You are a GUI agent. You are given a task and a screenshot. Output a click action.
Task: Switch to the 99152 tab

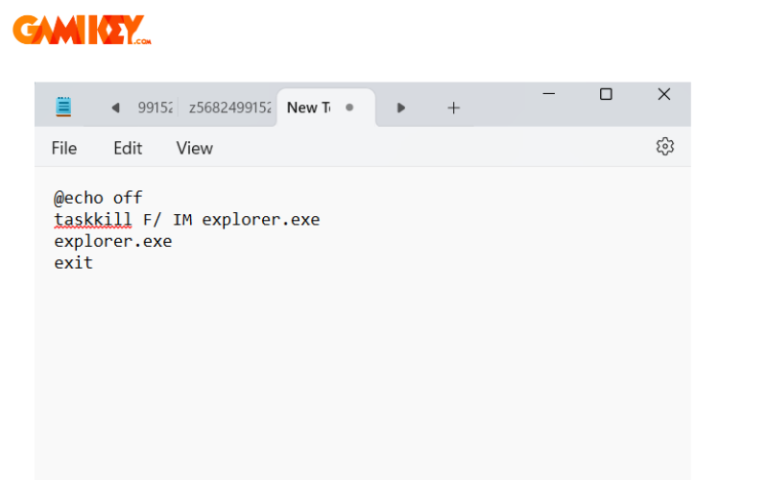[155, 108]
